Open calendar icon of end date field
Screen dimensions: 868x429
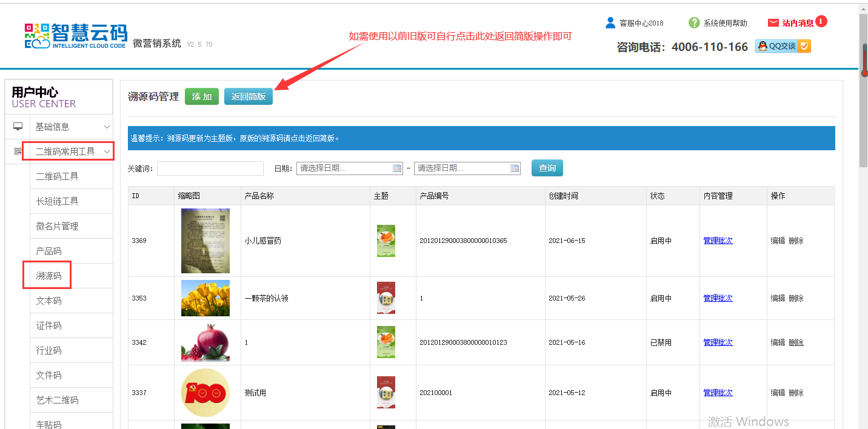[x=515, y=168]
